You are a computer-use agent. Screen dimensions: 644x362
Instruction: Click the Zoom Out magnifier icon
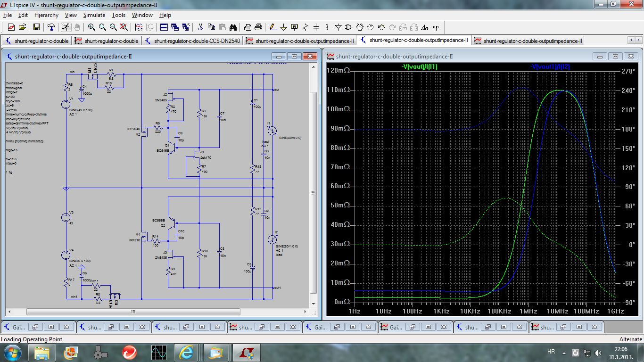click(x=114, y=27)
